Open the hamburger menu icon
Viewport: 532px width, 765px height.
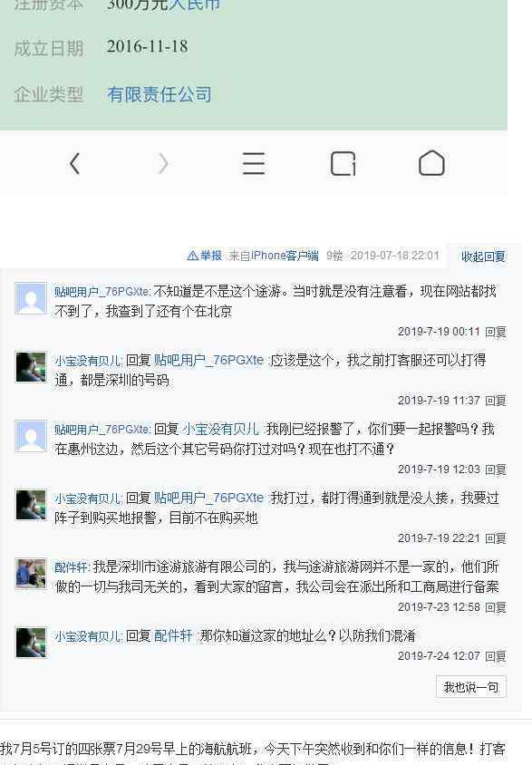pos(254,163)
